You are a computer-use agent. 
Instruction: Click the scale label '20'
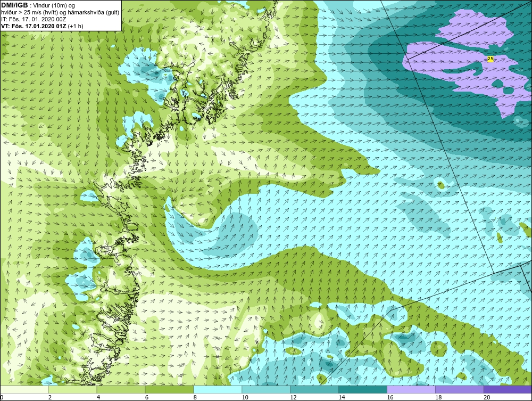coord(487,397)
